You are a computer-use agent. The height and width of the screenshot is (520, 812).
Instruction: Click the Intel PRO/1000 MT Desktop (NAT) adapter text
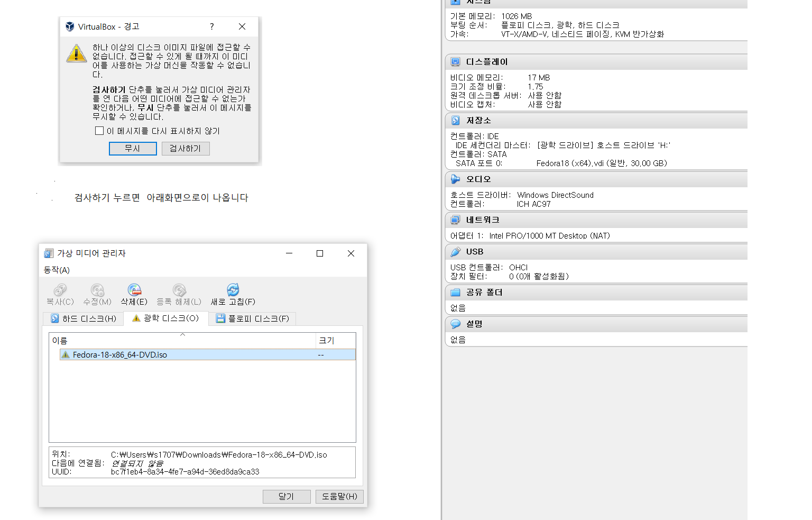coord(549,236)
